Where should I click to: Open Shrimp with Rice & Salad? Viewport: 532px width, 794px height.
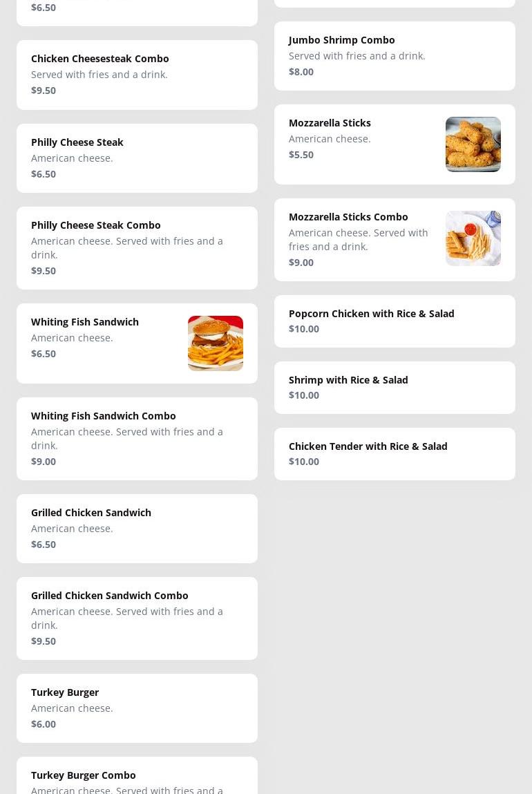coord(348,380)
